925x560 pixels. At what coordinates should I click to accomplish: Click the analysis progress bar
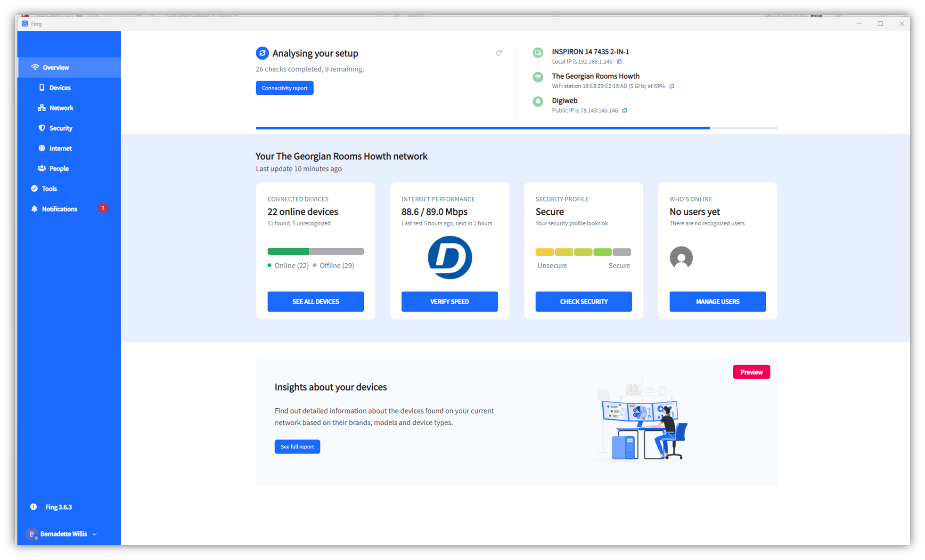point(516,128)
